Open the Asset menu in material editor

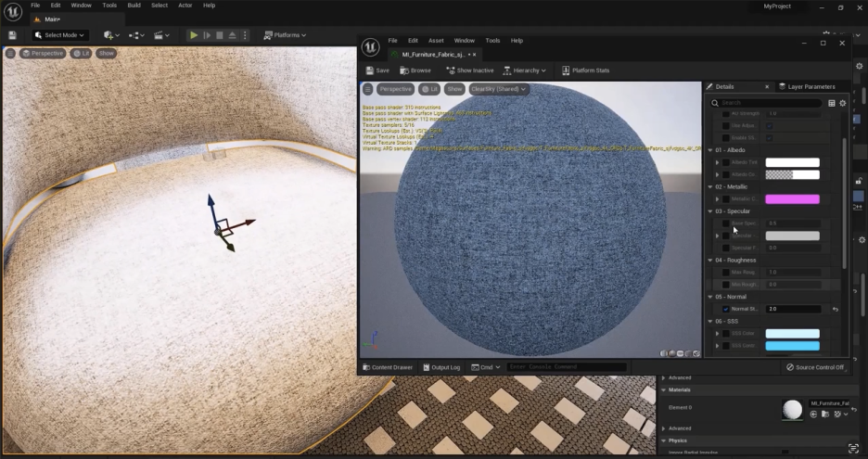(x=436, y=41)
